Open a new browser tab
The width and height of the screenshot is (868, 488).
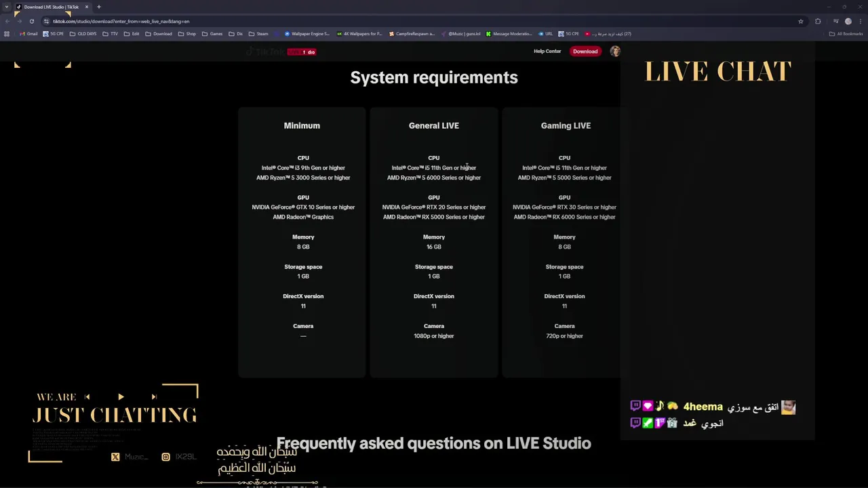click(x=98, y=7)
